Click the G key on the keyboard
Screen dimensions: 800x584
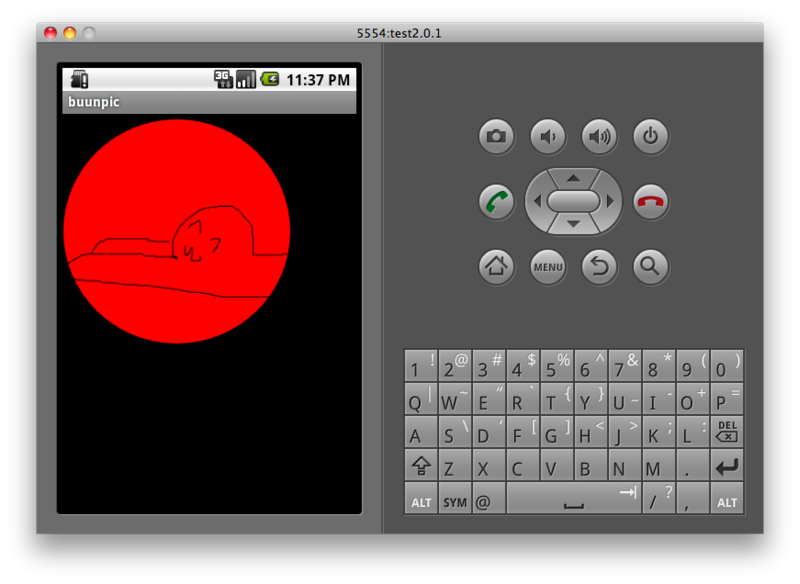pos(557,433)
